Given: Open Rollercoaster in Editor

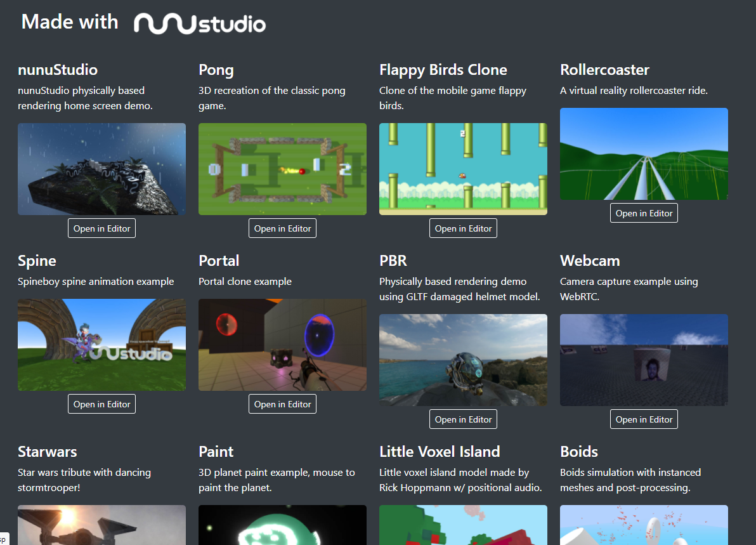Looking at the screenshot, I should tap(644, 213).
